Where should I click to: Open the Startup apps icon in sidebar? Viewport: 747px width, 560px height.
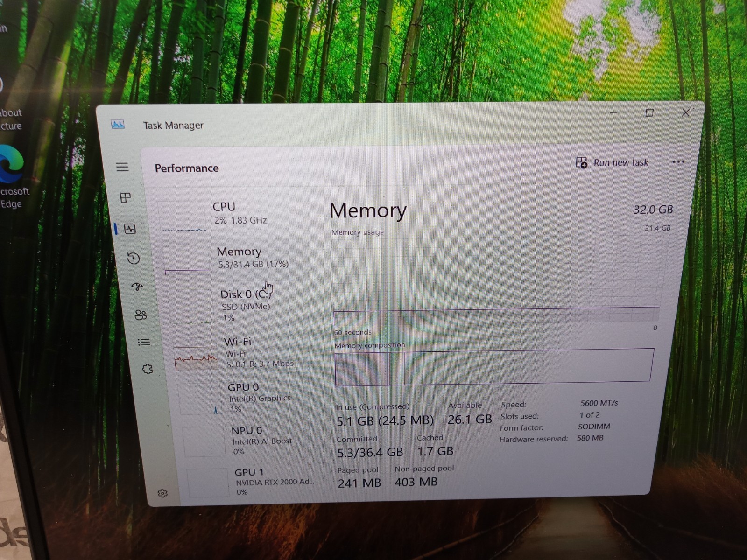coord(137,287)
